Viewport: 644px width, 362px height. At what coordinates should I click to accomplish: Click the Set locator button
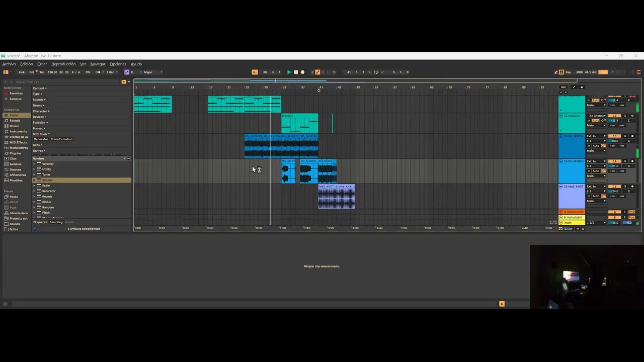[x=563, y=87]
